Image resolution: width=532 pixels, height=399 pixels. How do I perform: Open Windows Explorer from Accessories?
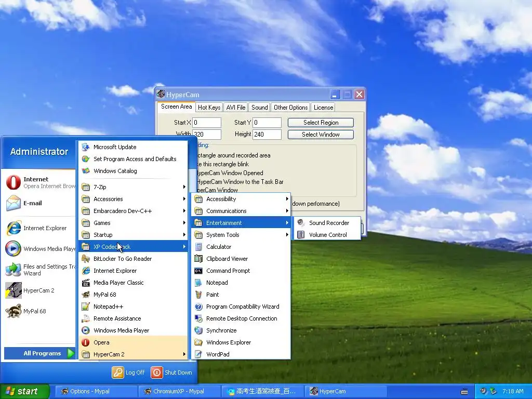click(241, 342)
